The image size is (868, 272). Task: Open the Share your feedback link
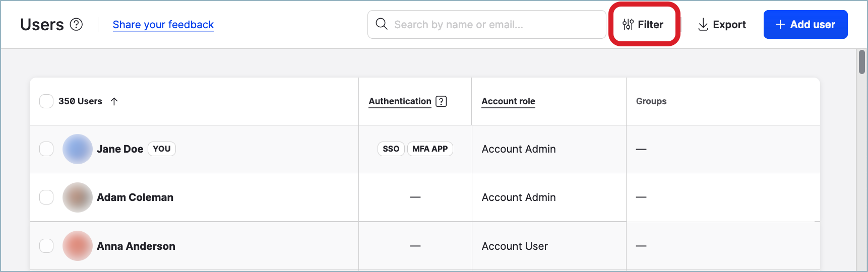pyautogui.click(x=163, y=24)
